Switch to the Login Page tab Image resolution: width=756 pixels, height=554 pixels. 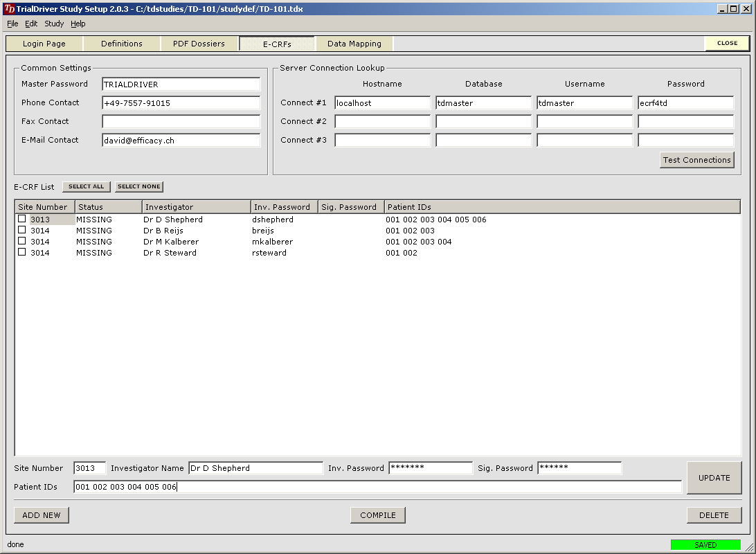tap(44, 44)
